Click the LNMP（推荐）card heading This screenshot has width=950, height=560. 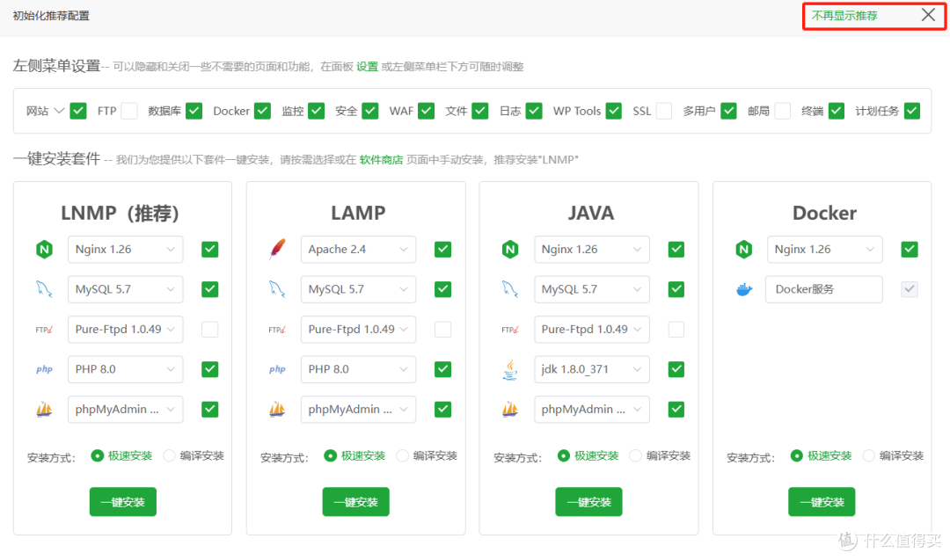[121, 213]
